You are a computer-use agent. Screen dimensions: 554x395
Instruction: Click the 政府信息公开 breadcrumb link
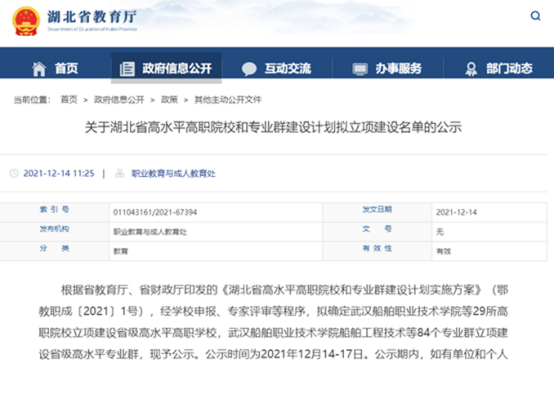[119, 100]
